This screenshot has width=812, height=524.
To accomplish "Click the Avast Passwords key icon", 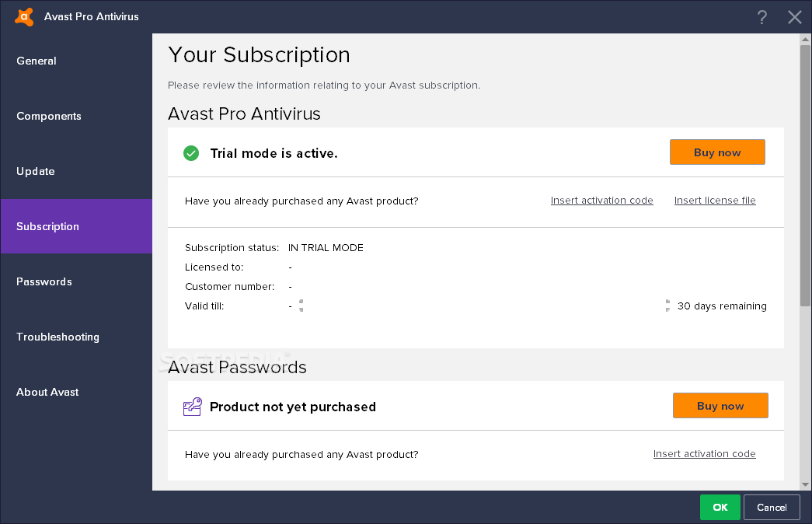I will point(192,407).
